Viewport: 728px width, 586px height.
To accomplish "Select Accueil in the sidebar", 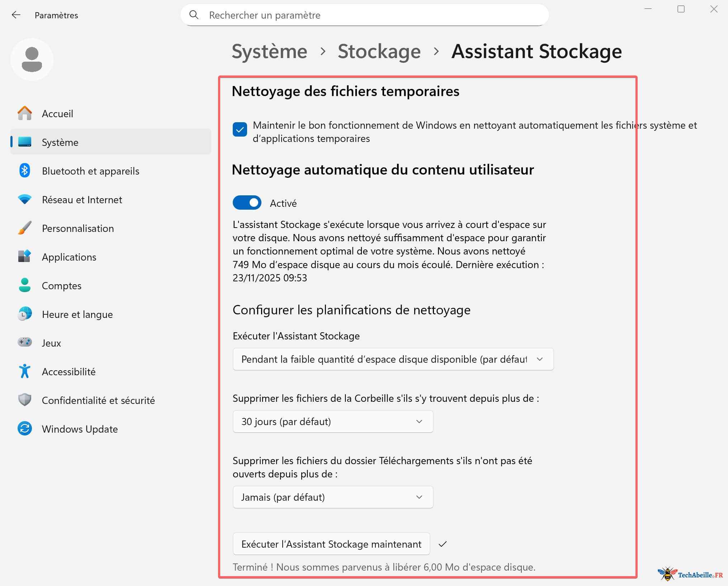I will pos(57,114).
